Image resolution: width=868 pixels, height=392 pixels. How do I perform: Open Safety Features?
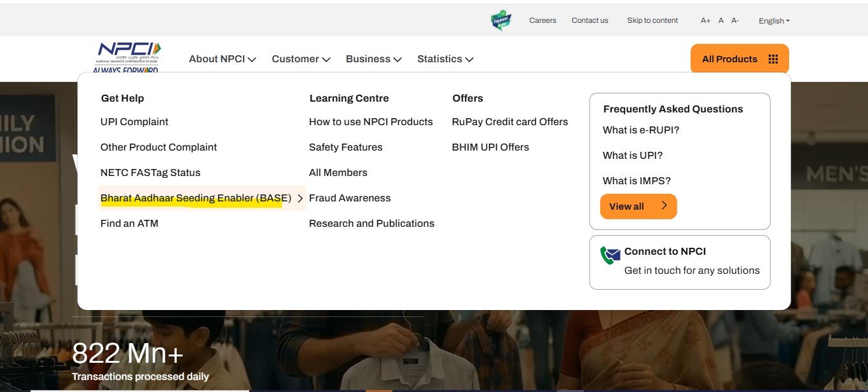pos(346,147)
